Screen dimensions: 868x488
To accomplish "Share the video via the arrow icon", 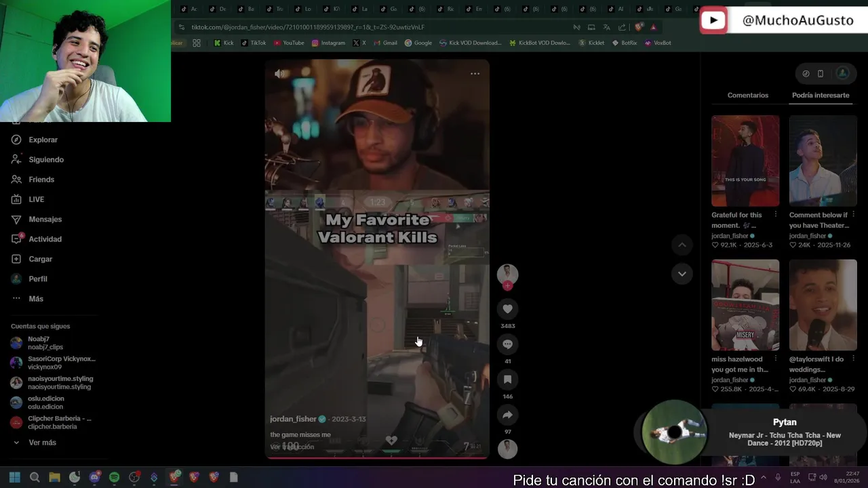I will point(507,415).
